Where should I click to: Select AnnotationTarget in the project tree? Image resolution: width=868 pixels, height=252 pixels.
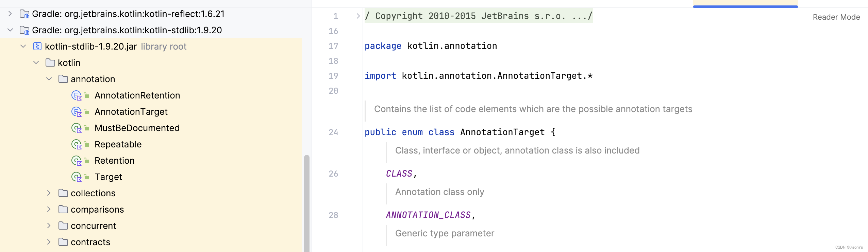click(x=131, y=112)
